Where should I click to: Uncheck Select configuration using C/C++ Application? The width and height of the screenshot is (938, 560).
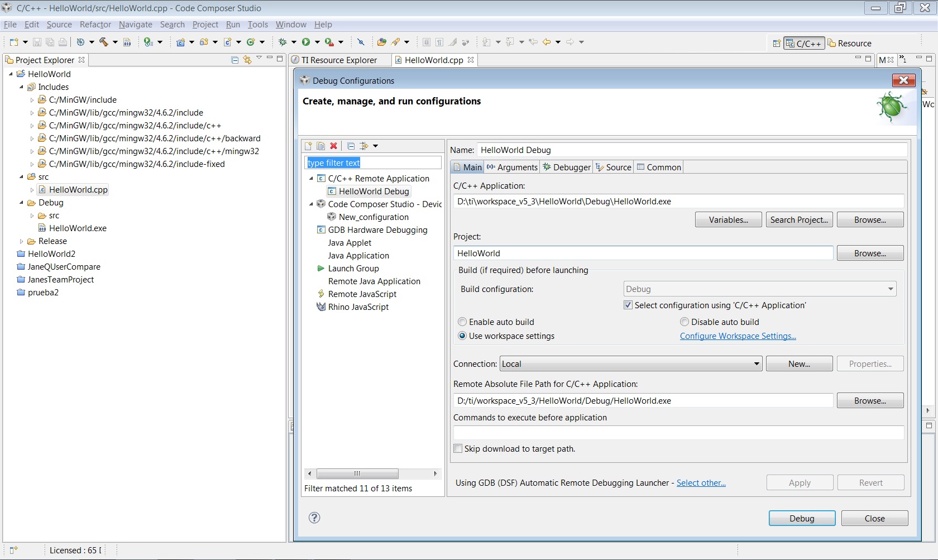pos(628,305)
